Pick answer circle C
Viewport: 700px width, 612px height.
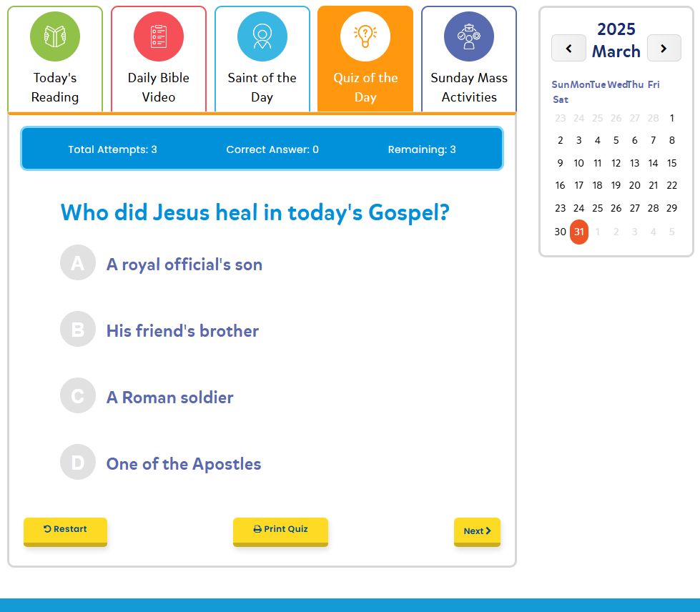(x=78, y=395)
